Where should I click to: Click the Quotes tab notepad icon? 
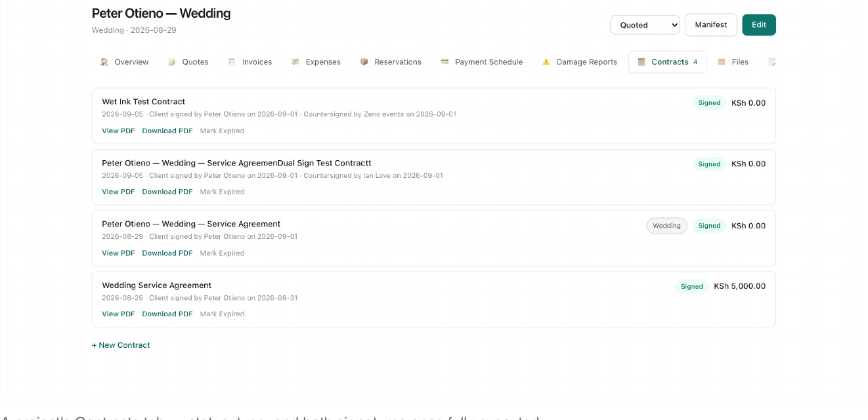172,62
